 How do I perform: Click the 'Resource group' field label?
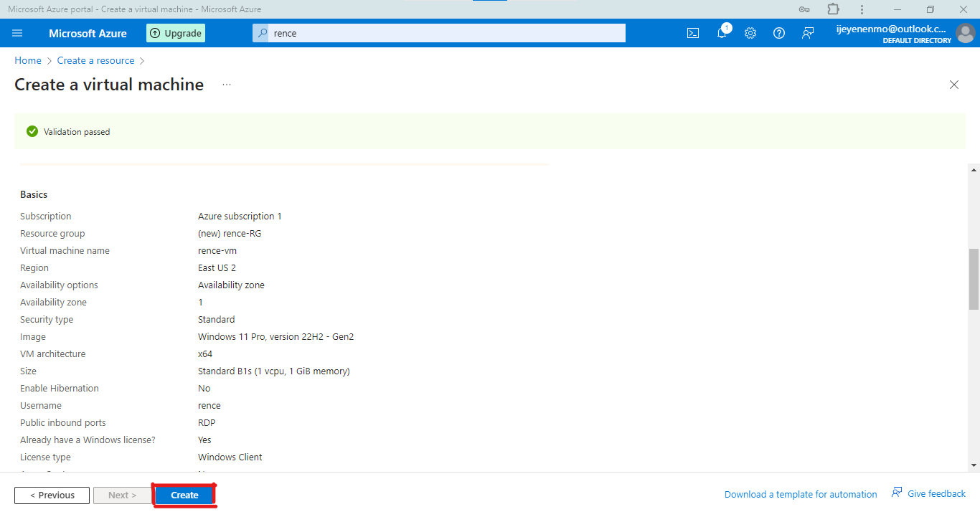(52, 234)
